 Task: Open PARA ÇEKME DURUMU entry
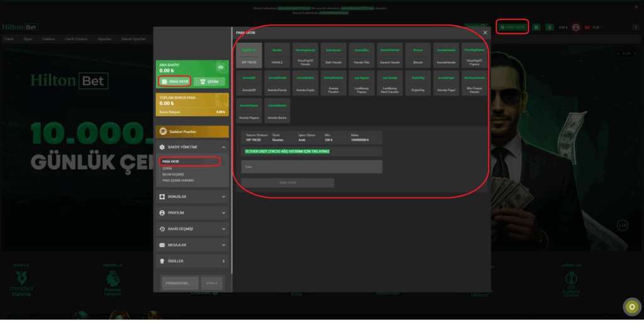click(178, 180)
